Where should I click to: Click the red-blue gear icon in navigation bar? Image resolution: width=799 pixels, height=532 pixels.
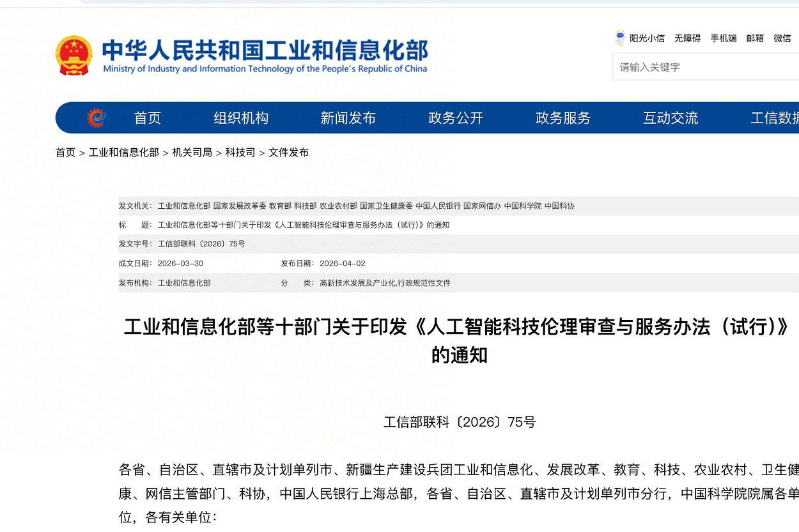pos(97,118)
